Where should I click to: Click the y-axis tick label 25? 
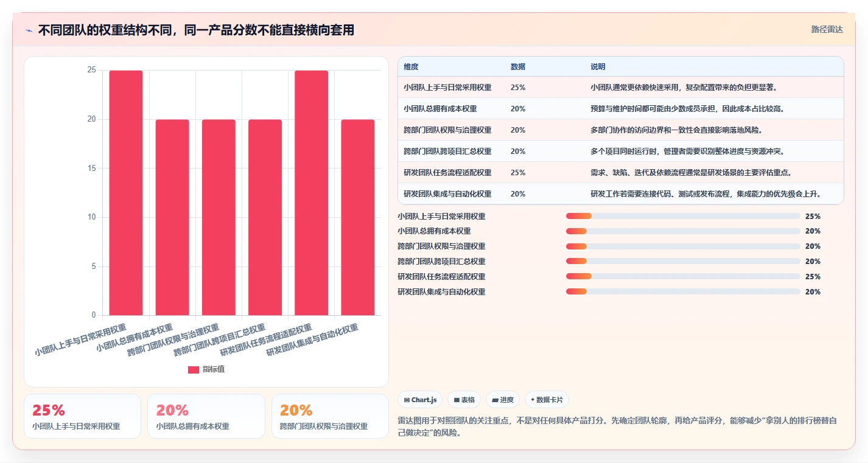92,70
